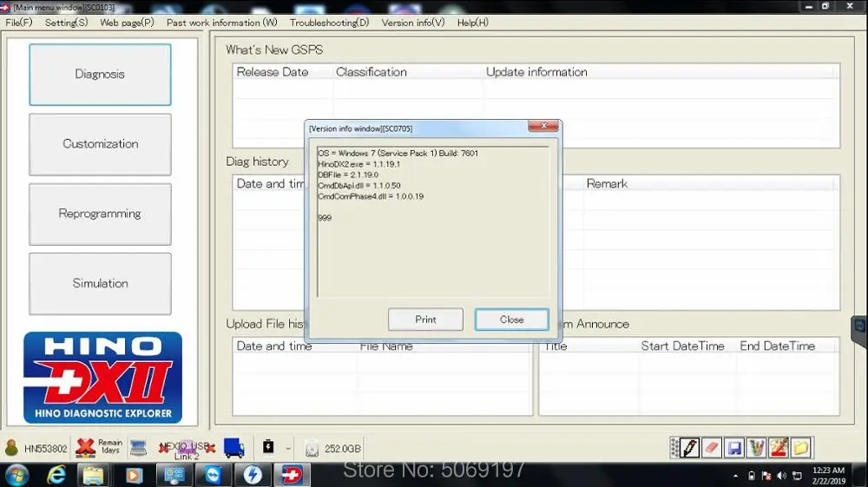This screenshot has height=487, width=868.
Task: Click the CmdDbApi.dll = 1.1.0.50 line
Action: pos(359,186)
